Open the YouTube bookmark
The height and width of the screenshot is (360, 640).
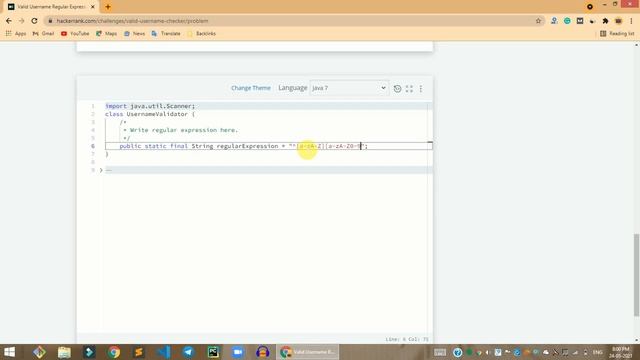75,33
